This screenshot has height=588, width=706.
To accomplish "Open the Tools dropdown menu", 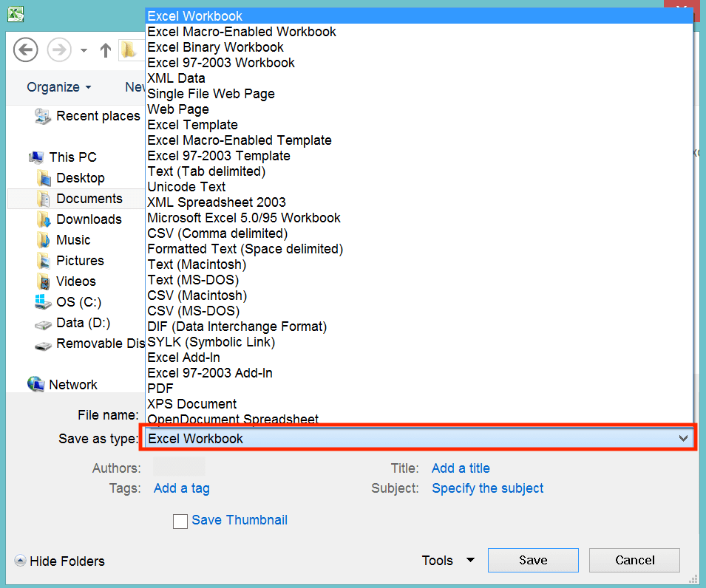I will click(x=448, y=561).
